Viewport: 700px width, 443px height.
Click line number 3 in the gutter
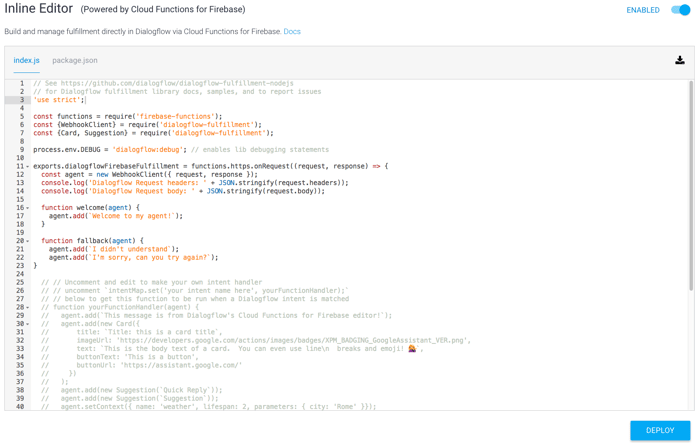click(20, 100)
